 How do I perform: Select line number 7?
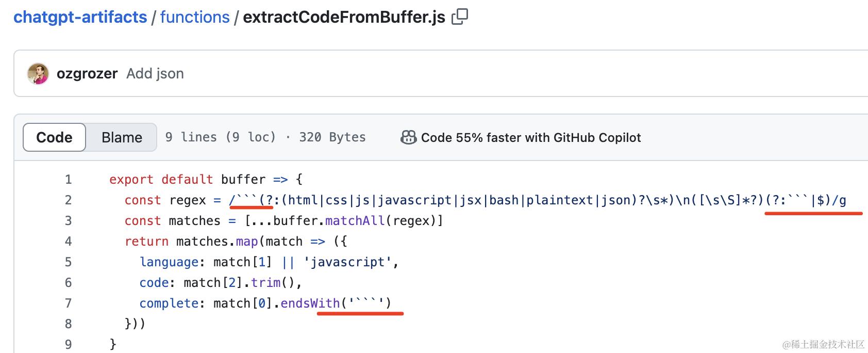point(68,303)
